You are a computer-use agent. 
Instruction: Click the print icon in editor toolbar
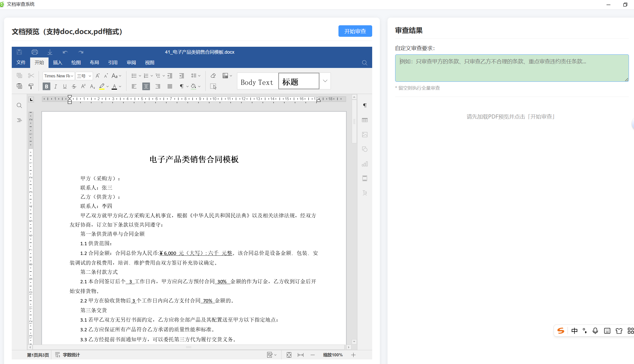point(35,52)
